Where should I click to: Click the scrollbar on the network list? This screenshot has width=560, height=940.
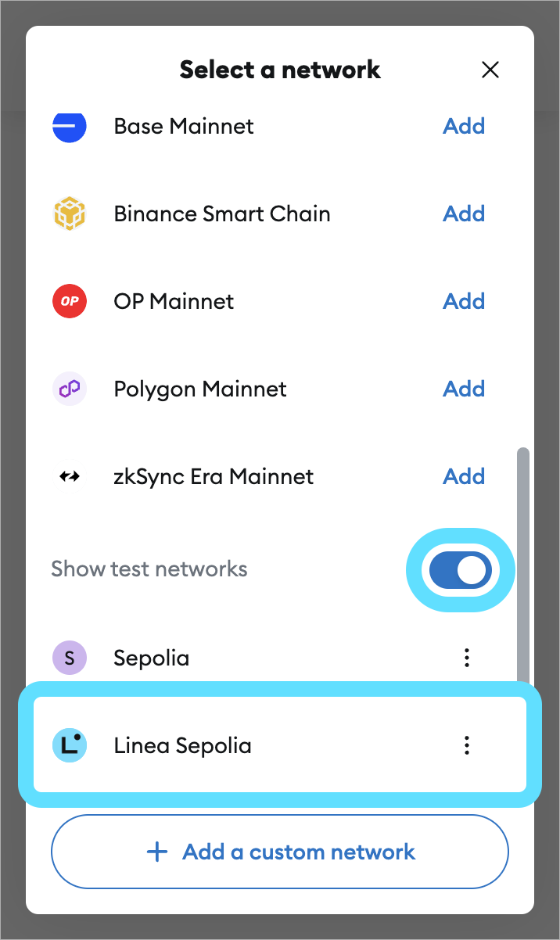tap(520, 563)
